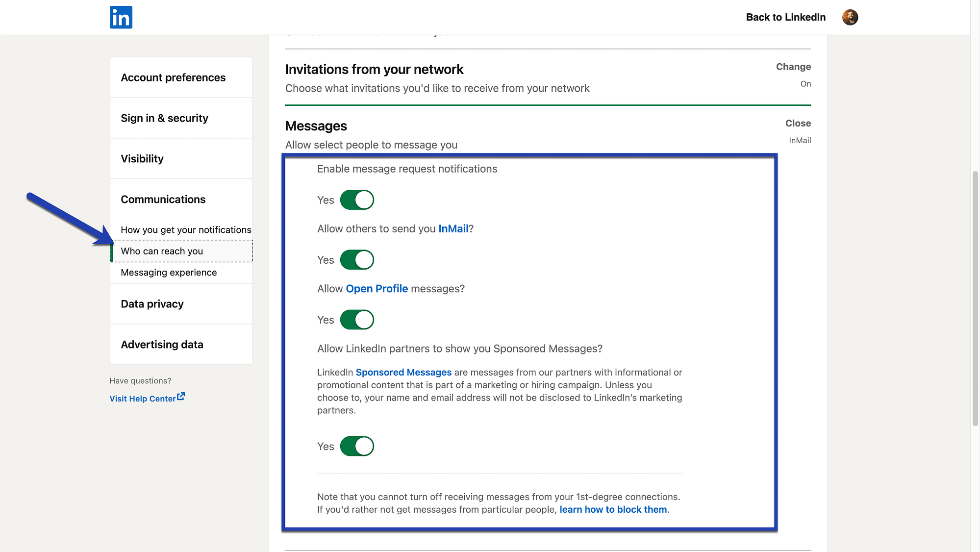Image resolution: width=980 pixels, height=552 pixels.
Task: Click the LinkedIn logo icon
Action: (121, 17)
